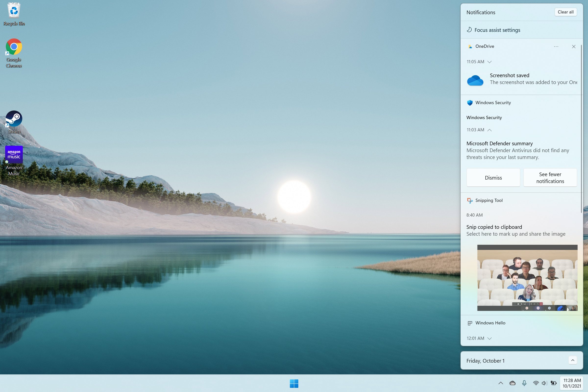The width and height of the screenshot is (588, 392).
Task: Open Steam application
Action: click(x=13, y=119)
